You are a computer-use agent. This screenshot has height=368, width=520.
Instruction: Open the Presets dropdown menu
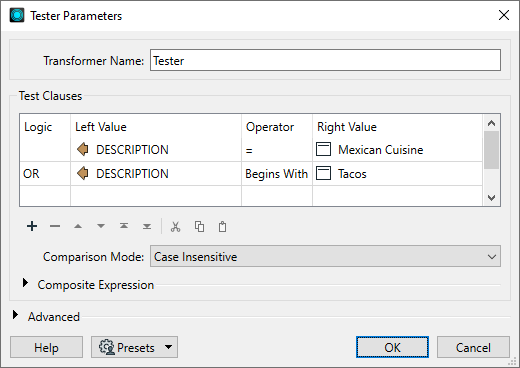pos(134,347)
